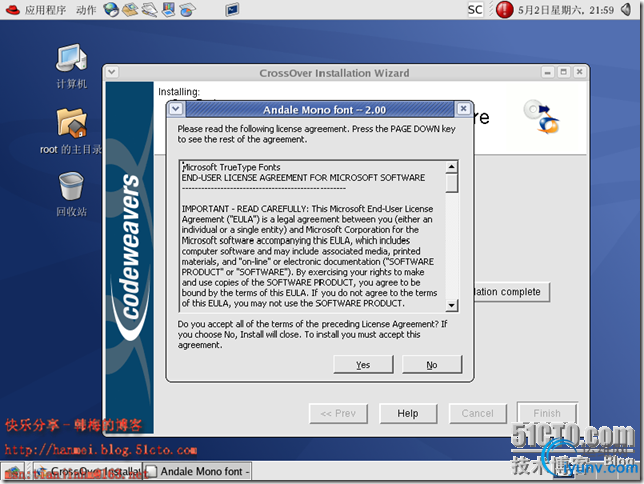Click the show desktop icon in bottom panel
This screenshot has width=644, height=484.
(x=14, y=472)
